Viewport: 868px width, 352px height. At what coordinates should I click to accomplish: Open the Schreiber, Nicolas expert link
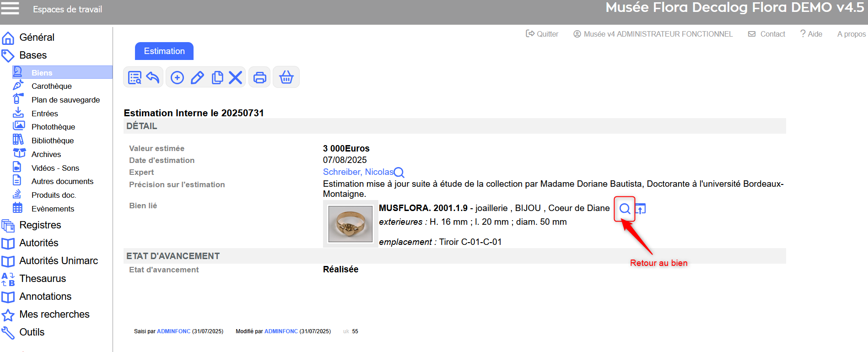click(x=358, y=172)
